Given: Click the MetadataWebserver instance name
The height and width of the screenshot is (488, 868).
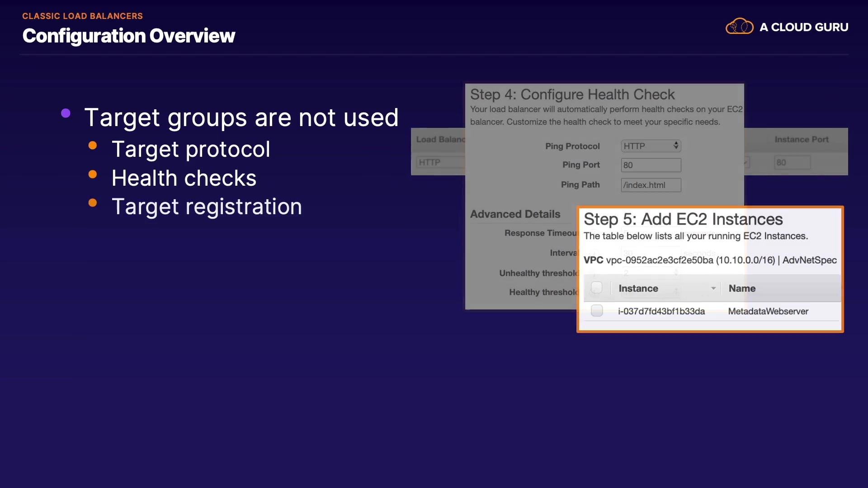Looking at the screenshot, I should (x=768, y=311).
